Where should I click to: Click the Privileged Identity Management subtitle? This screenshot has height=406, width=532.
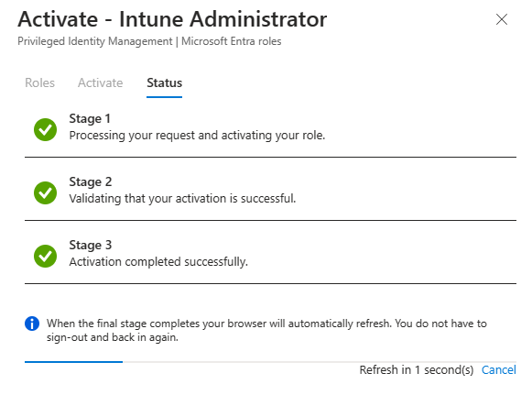[149, 41]
